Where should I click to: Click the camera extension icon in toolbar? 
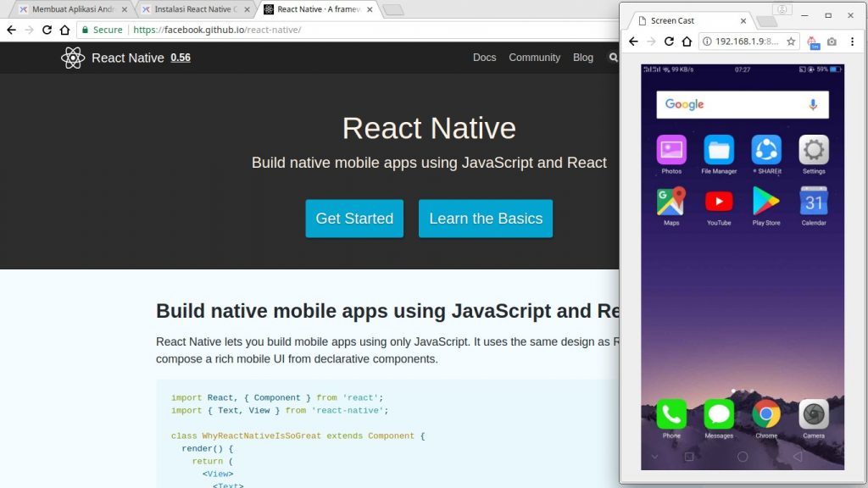(x=832, y=42)
